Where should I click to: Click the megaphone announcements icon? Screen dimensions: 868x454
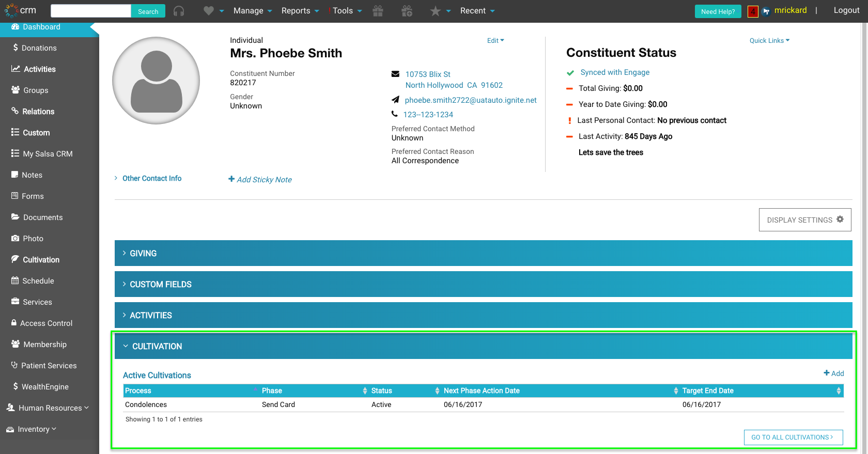pos(766,11)
